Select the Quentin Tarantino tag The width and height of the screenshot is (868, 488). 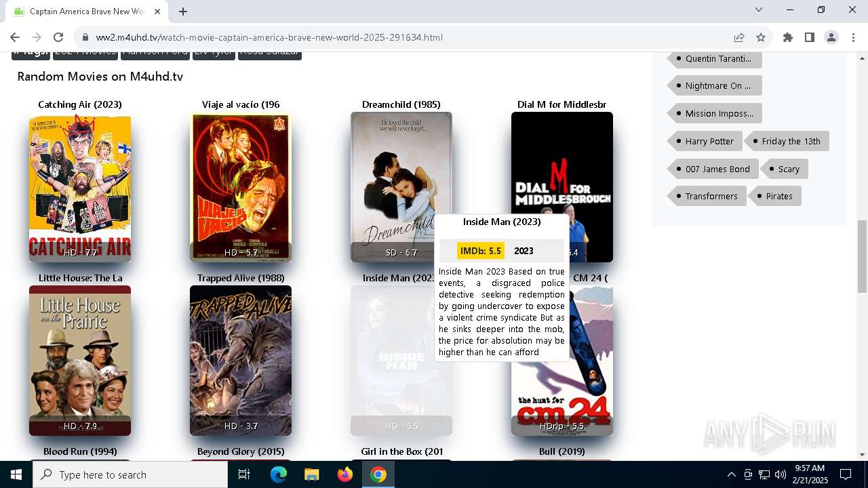pos(715,59)
